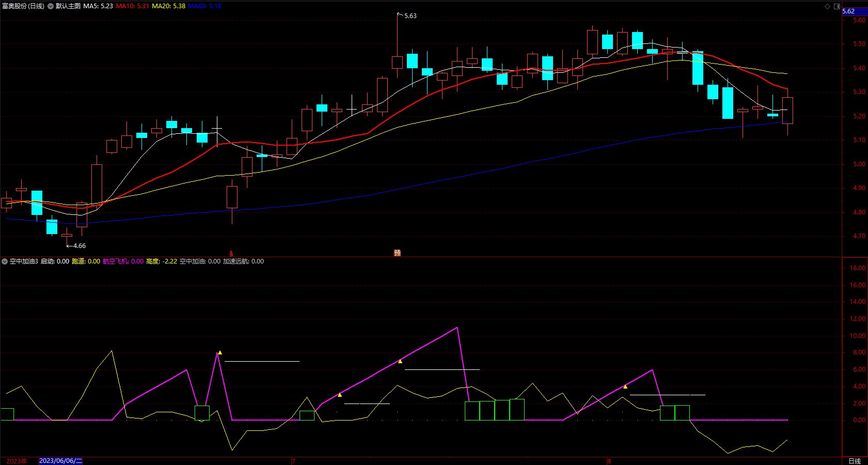Click the red MA10: 5.31 readout
The height and width of the screenshot is (465, 868).
[x=133, y=6]
